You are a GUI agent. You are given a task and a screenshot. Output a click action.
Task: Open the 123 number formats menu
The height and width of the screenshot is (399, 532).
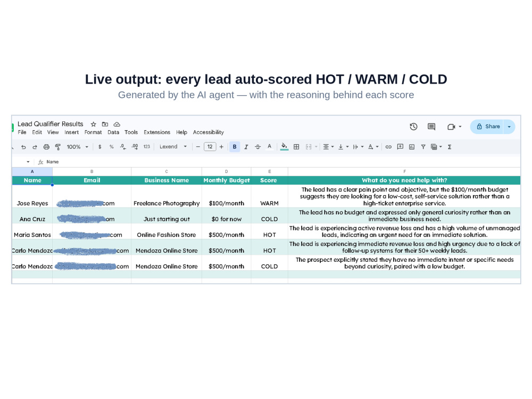coord(147,147)
